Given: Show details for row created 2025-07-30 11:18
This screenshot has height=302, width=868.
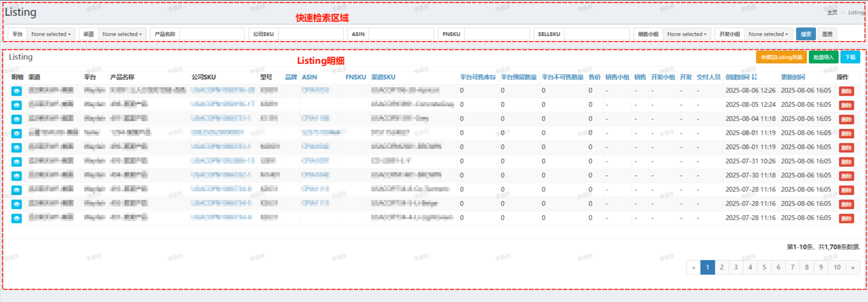Looking at the screenshot, I should pos(17,176).
